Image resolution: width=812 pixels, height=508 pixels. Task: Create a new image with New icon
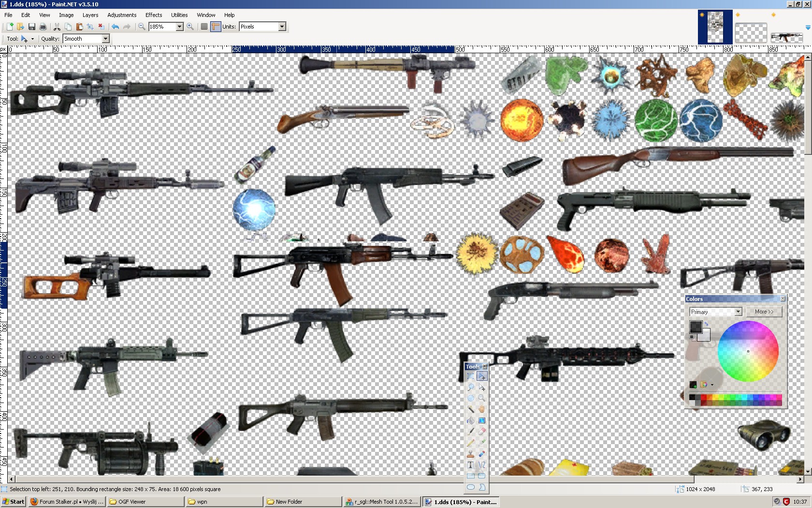click(x=9, y=27)
